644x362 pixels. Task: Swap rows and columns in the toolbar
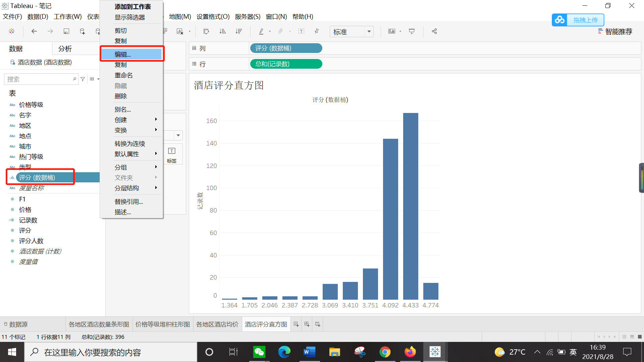(206, 31)
